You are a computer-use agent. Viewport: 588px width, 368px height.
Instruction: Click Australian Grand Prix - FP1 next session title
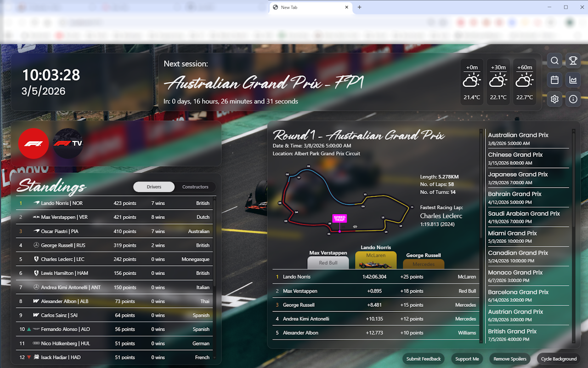tap(264, 83)
